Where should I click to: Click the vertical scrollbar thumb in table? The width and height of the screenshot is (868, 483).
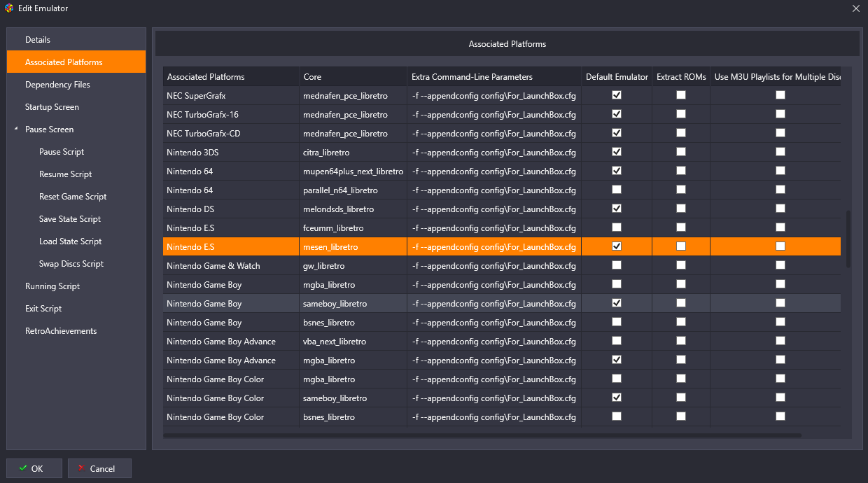click(x=848, y=238)
